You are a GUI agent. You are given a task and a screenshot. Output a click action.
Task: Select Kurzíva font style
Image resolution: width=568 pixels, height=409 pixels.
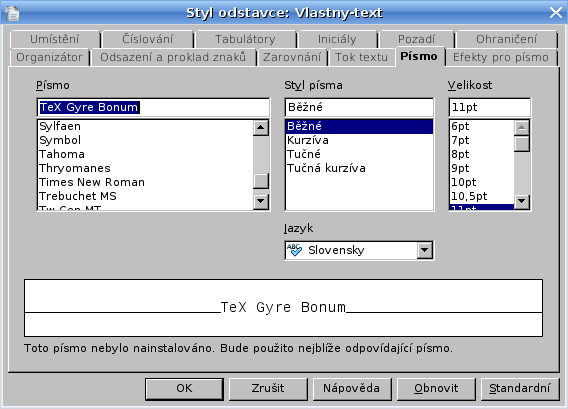(x=359, y=140)
